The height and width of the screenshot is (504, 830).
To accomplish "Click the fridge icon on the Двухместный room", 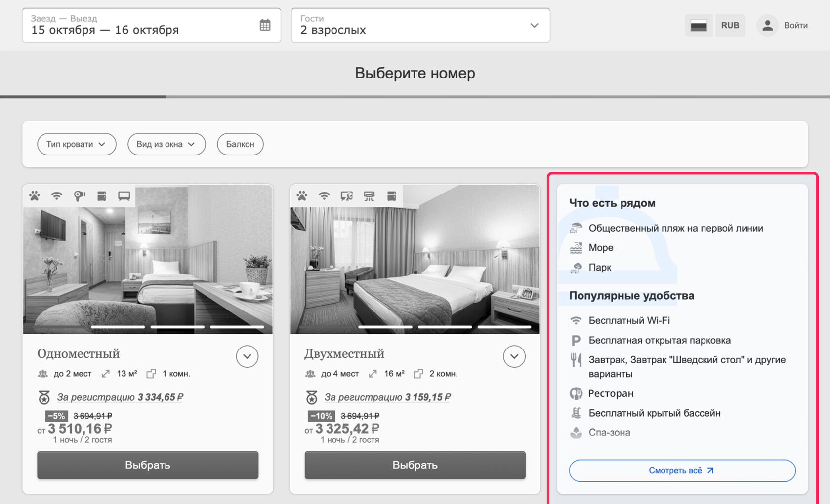I will 392,196.
